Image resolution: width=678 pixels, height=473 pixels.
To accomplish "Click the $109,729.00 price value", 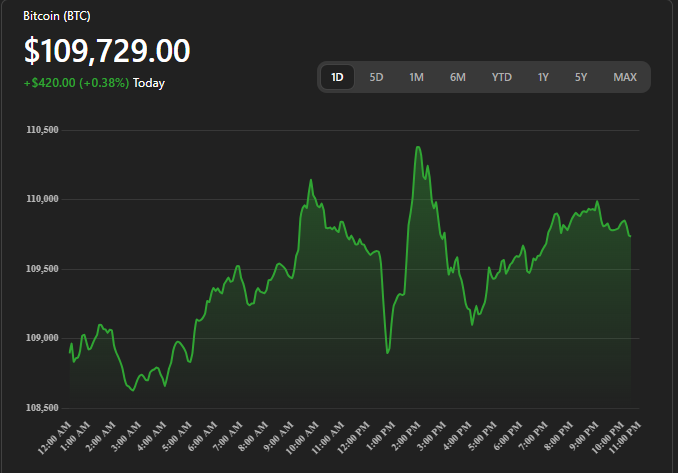I will pos(107,51).
